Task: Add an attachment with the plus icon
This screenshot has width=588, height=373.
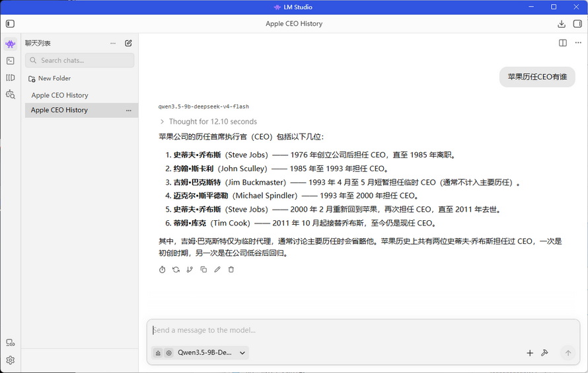Action: [x=530, y=352]
